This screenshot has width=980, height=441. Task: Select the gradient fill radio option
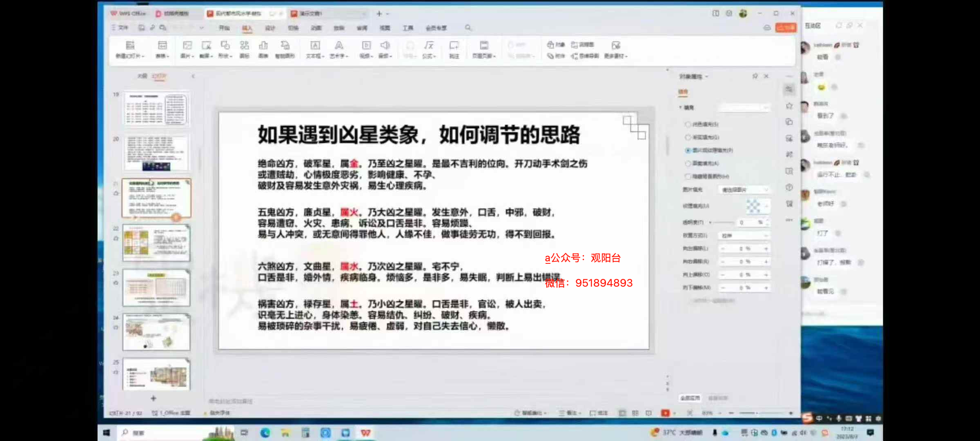pos(688,137)
